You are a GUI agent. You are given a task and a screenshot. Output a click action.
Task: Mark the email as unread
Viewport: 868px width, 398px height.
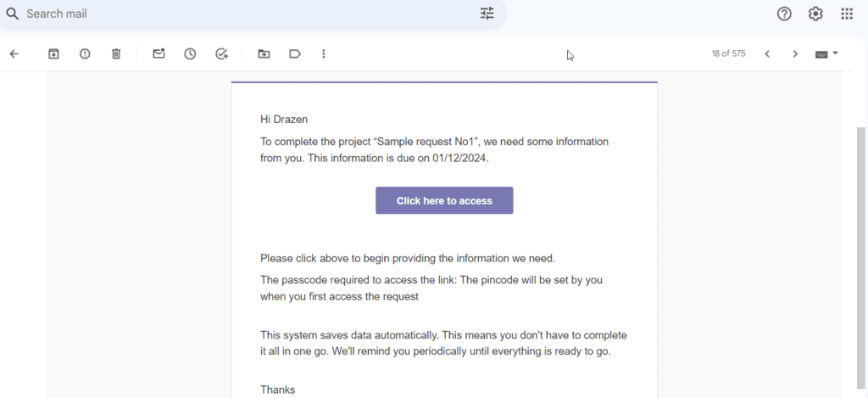[x=159, y=53]
